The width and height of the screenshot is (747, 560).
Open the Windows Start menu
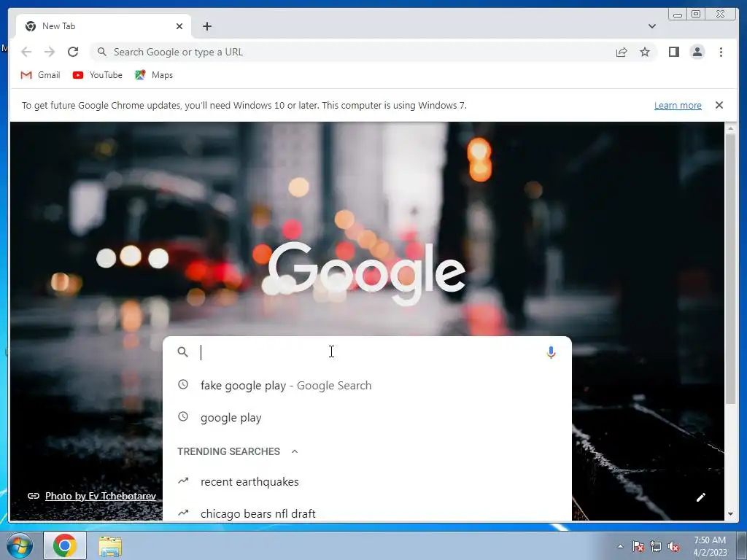click(19, 545)
